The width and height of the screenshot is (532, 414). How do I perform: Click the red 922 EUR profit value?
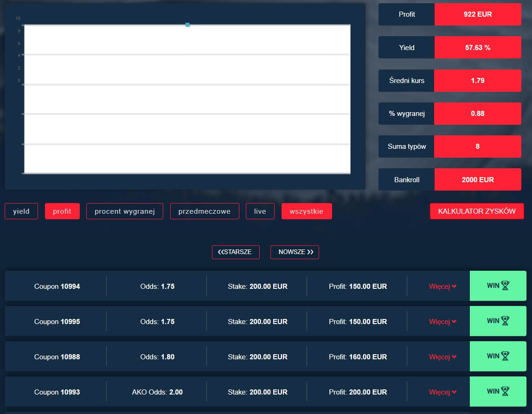click(x=477, y=14)
